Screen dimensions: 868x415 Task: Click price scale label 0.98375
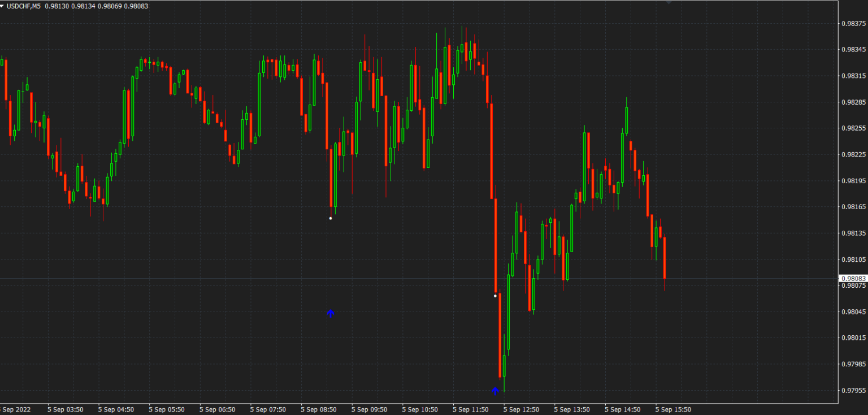(853, 24)
